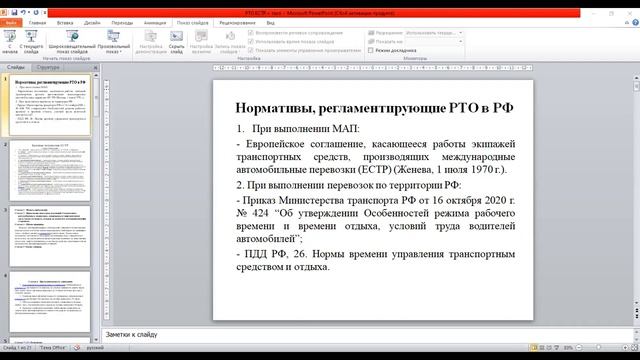
Task: Save presentation via quick access toolbar
Action: pyautogui.click(x=14, y=13)
